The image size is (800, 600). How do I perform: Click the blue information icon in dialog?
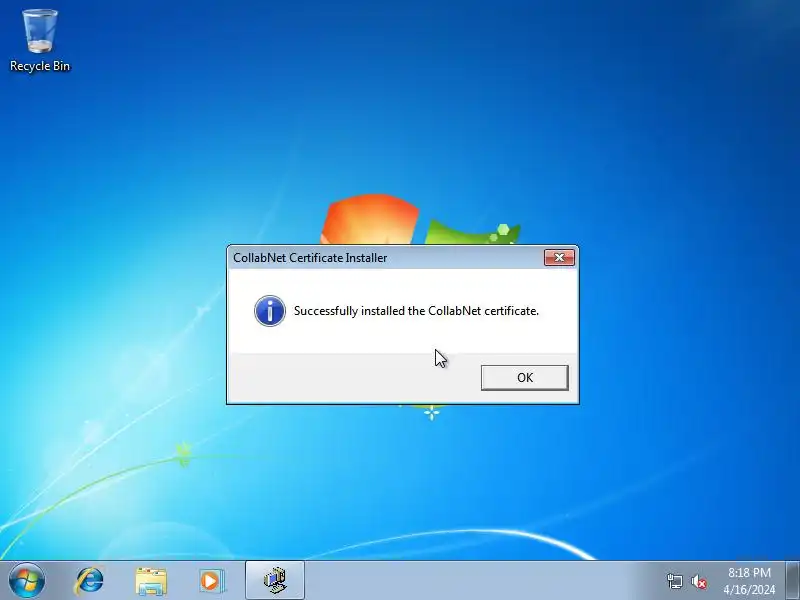(x=270, y=311)
